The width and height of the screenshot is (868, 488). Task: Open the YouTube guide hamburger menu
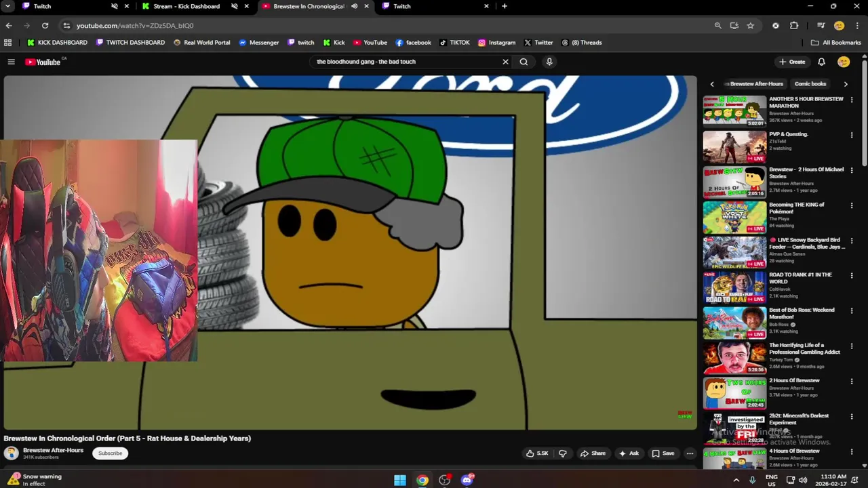(x=11, y=62)
